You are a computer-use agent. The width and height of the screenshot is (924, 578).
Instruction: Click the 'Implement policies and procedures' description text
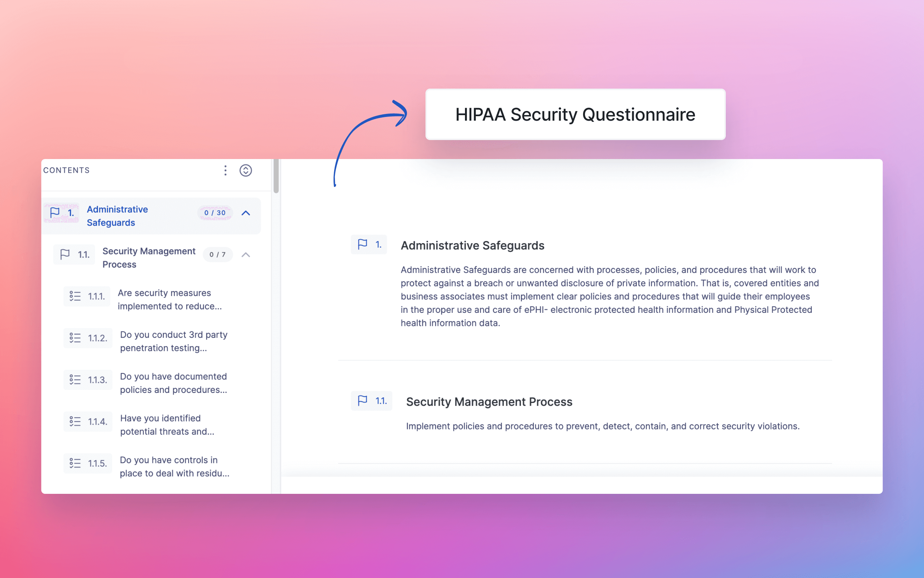(603, 426)
